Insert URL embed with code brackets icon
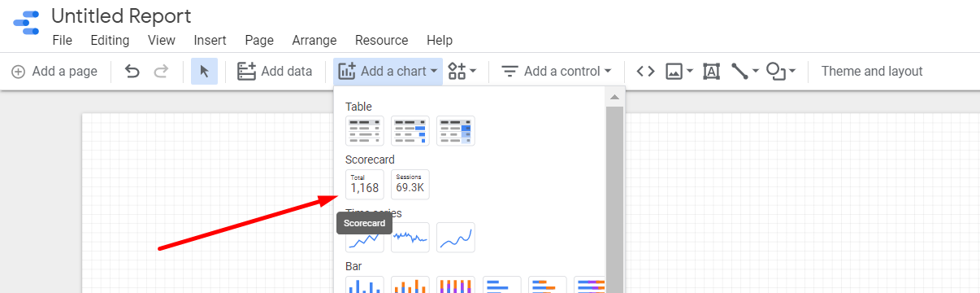This screenshot has width=980, height=293. coord(645,72)
